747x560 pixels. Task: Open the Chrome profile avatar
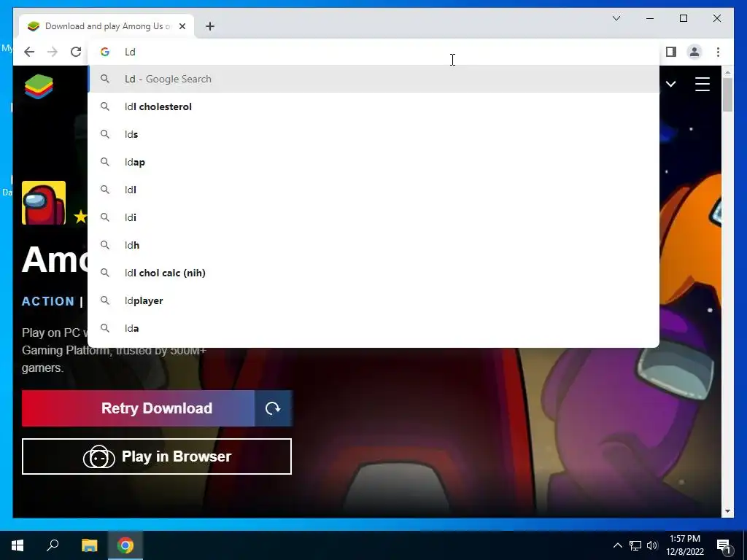(x=694, y=52)
